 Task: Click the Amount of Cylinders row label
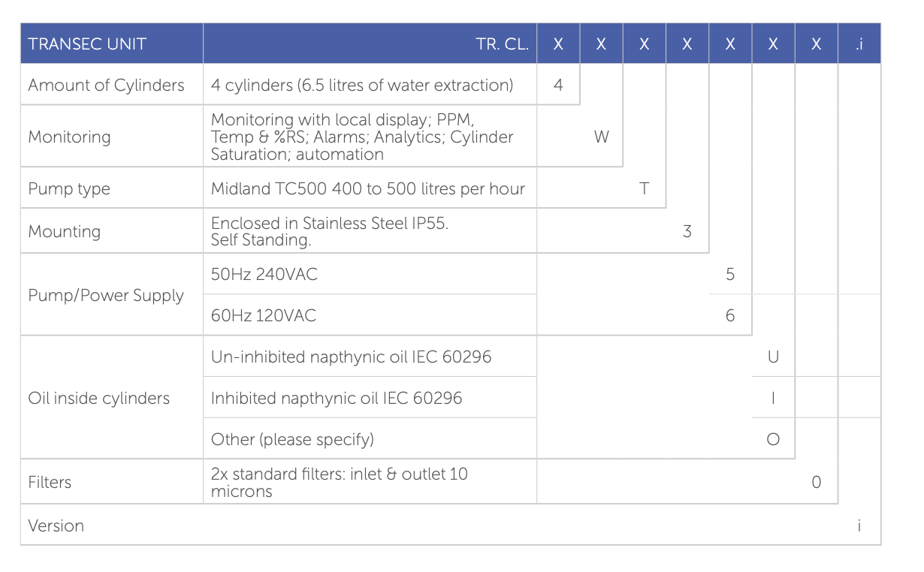point(106,85)
